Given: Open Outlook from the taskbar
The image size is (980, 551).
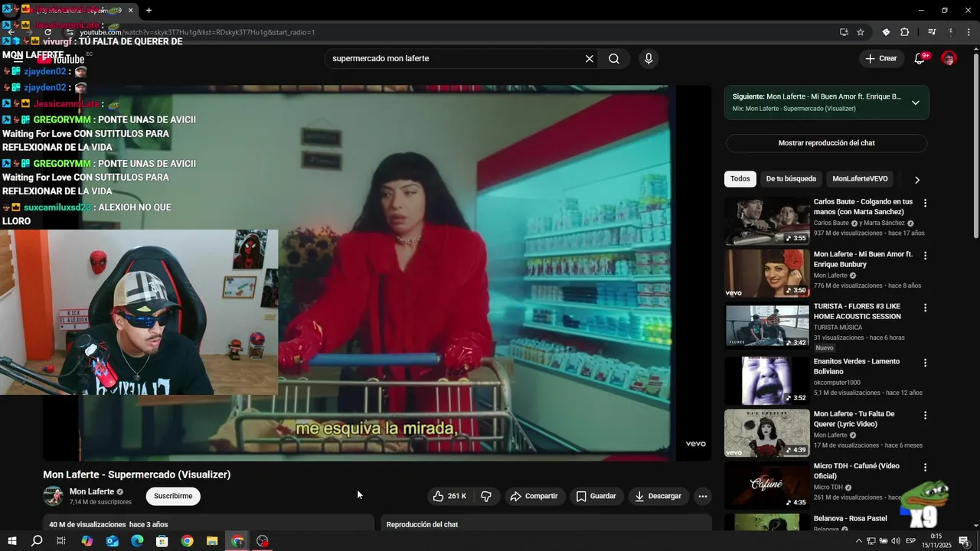Looking at the screenshot, I should pyautogui.click(x=113, y=541).
